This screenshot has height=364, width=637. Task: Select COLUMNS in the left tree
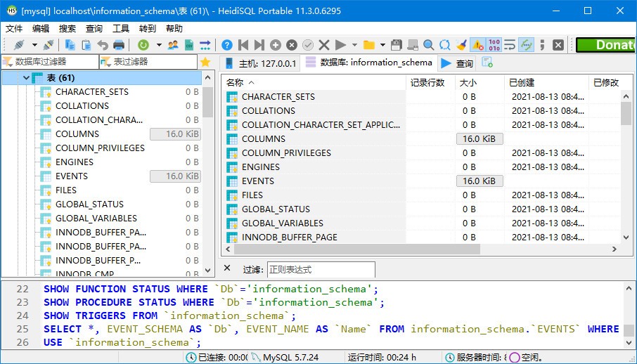(77, 134)
